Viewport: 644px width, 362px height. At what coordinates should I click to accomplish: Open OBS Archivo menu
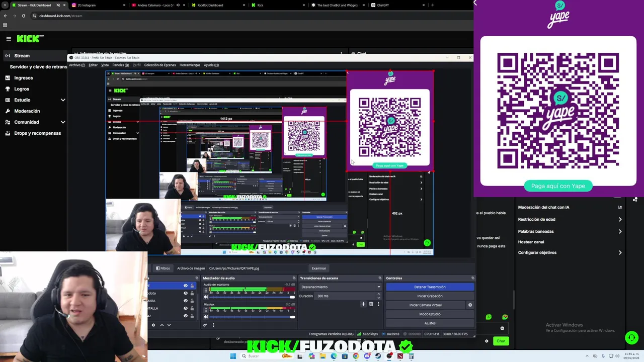pos(77,65)
